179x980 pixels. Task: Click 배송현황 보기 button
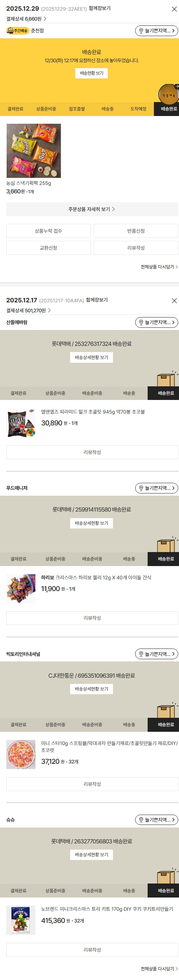[x=92, y=73]
